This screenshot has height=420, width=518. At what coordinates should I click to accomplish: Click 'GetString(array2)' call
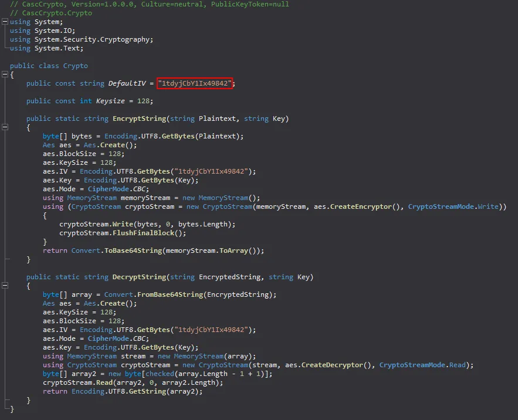tap(164, 391)
